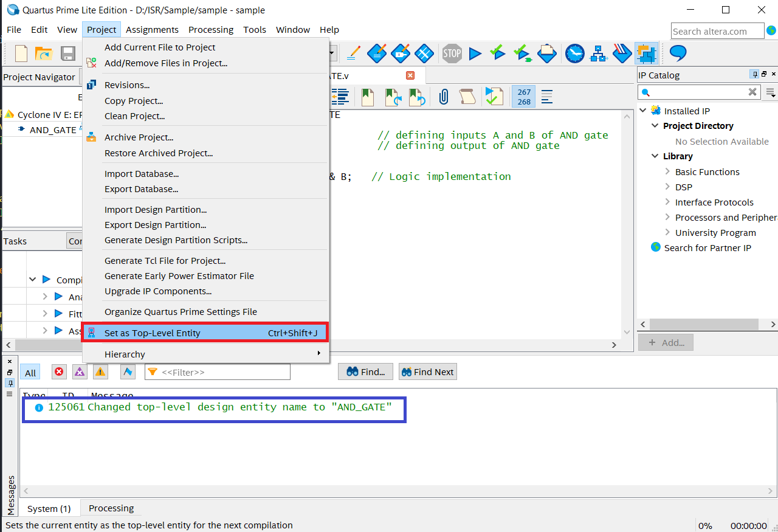This screenshot has height=532, width=778.
Task: Open the IP Catalog options dropdown
Action: pos(771,92)
